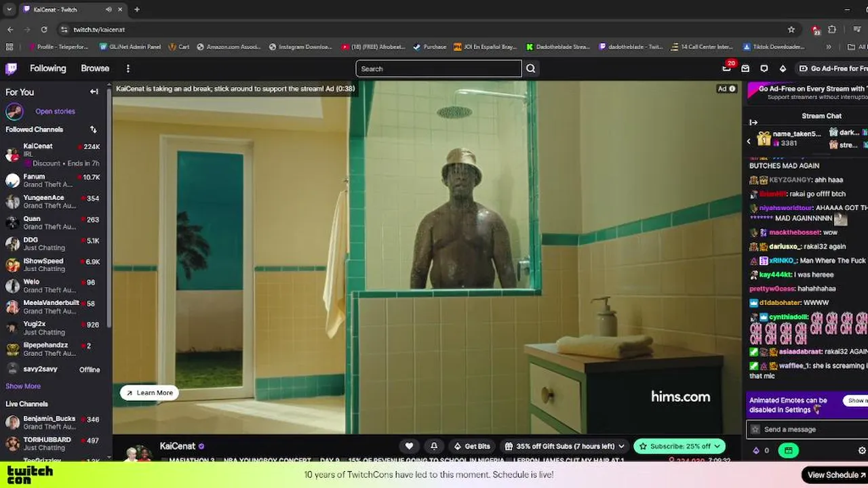Open browser extensions puzzle icon
Viewport: 868px width, 488px height.
click(x=832, y=30)
